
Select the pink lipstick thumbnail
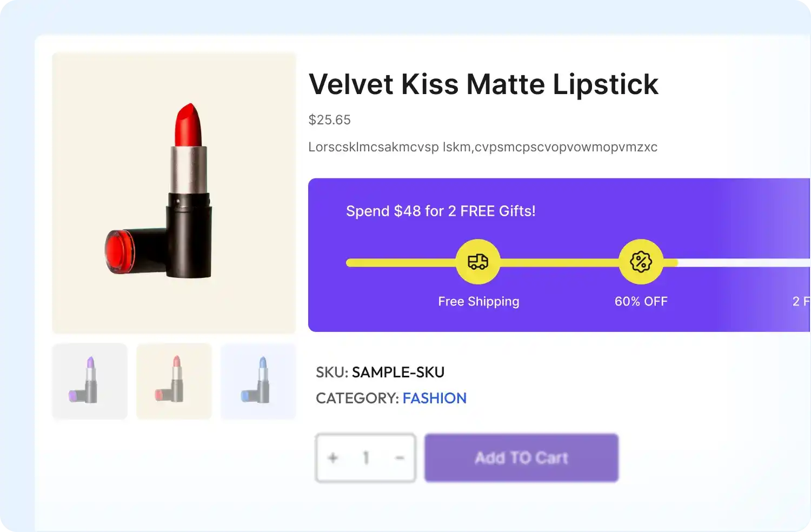click(x=174, y=381)
